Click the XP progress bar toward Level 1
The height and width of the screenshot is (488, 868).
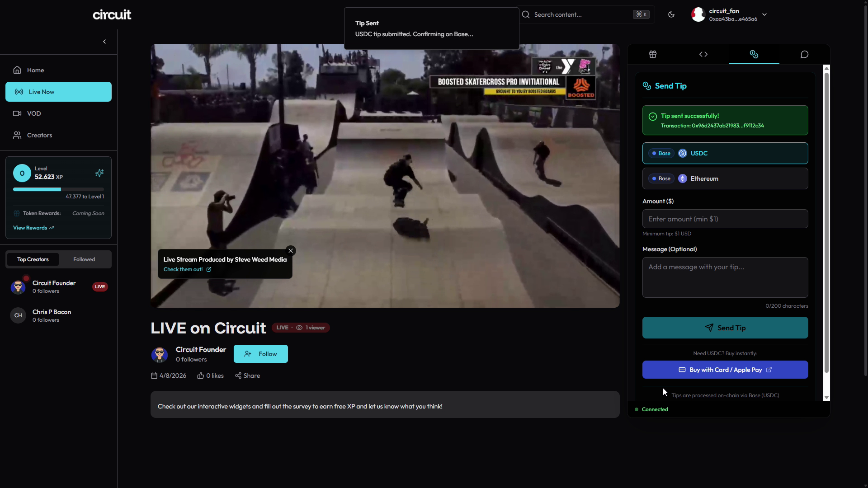point(58,189)
